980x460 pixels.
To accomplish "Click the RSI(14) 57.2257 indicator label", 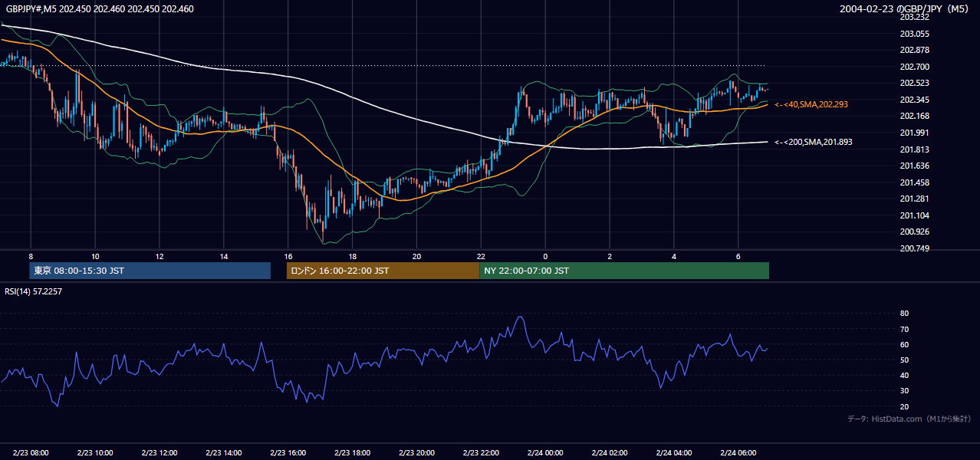I will [35, 291].
